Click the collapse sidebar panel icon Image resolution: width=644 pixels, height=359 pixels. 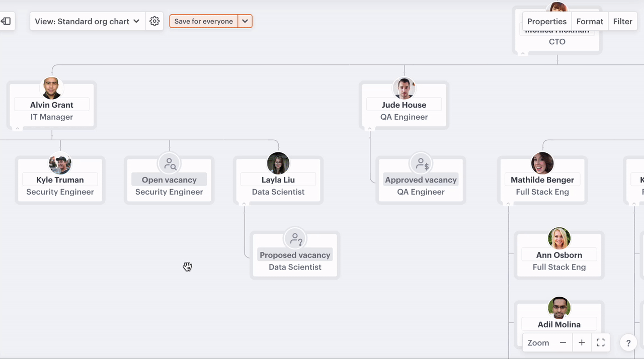click(x=6, y=21)
